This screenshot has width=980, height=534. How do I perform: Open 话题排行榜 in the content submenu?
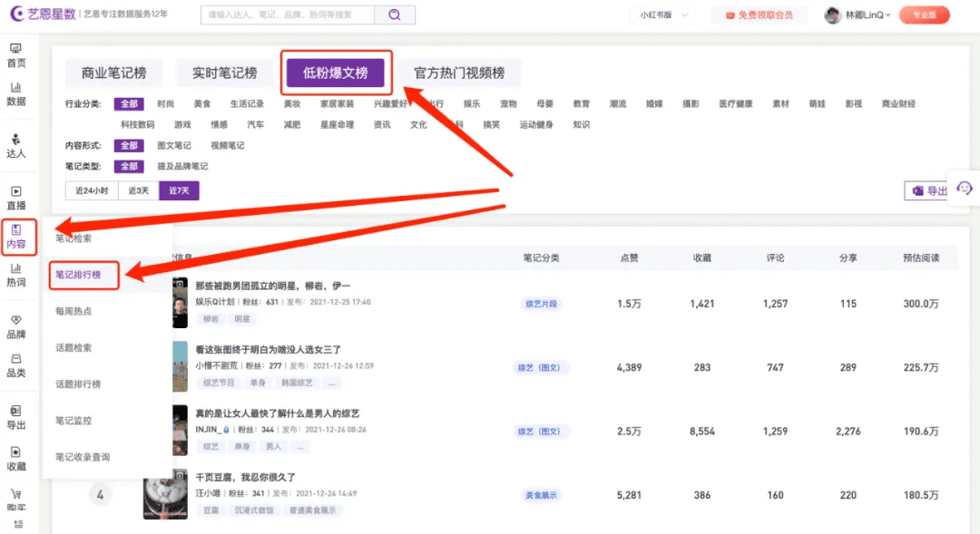point(77,384)
